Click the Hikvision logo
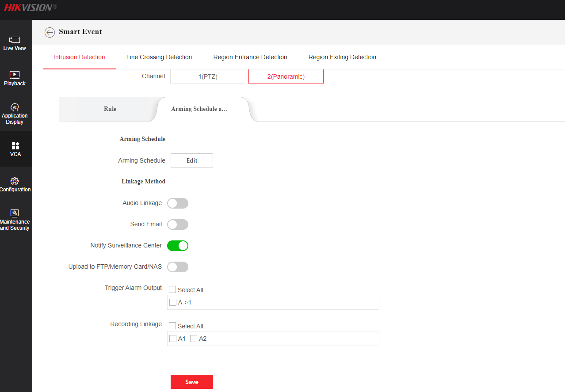Screen dimensions: 565x392 (x=31, y=8)
